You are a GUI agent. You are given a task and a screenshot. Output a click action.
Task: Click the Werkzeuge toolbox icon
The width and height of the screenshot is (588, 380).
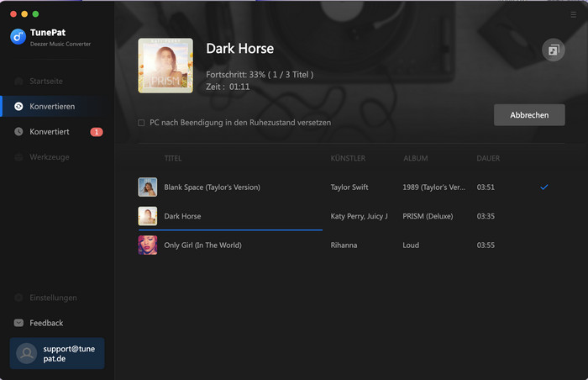click(x=18, y=157)
